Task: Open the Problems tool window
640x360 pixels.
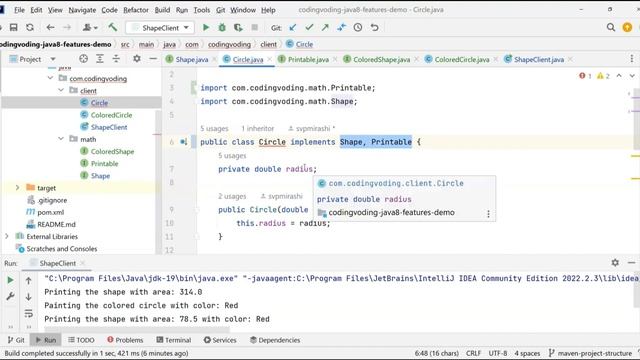Action: click(125, 340)
